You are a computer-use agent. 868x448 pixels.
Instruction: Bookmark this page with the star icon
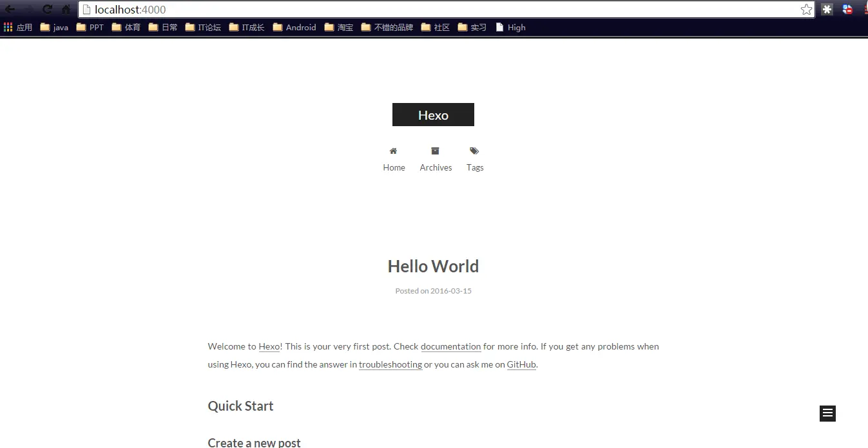[806, 9]
